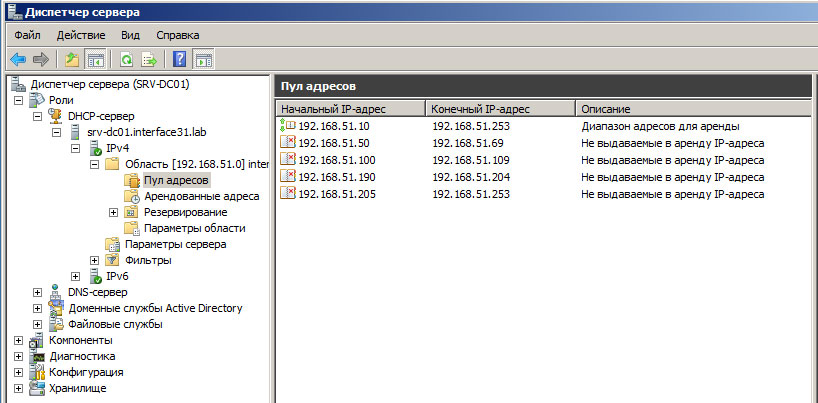Click end address 192.168.51.204

click(471, 177)
